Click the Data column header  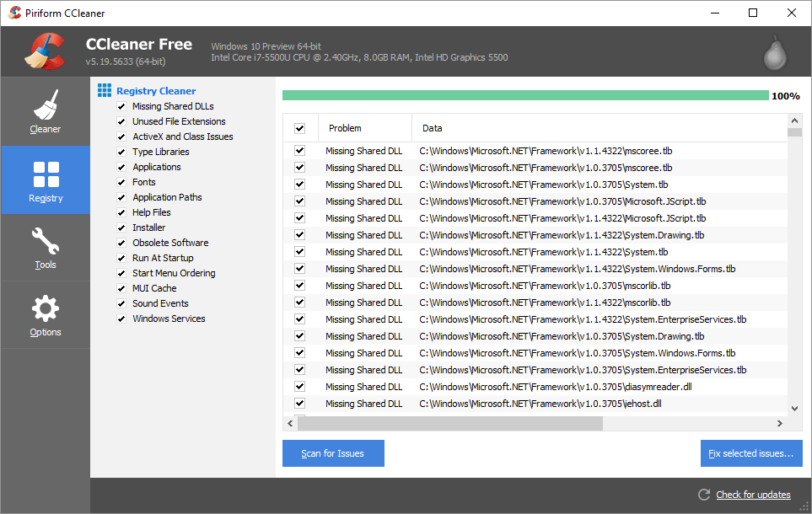point(432,127)
